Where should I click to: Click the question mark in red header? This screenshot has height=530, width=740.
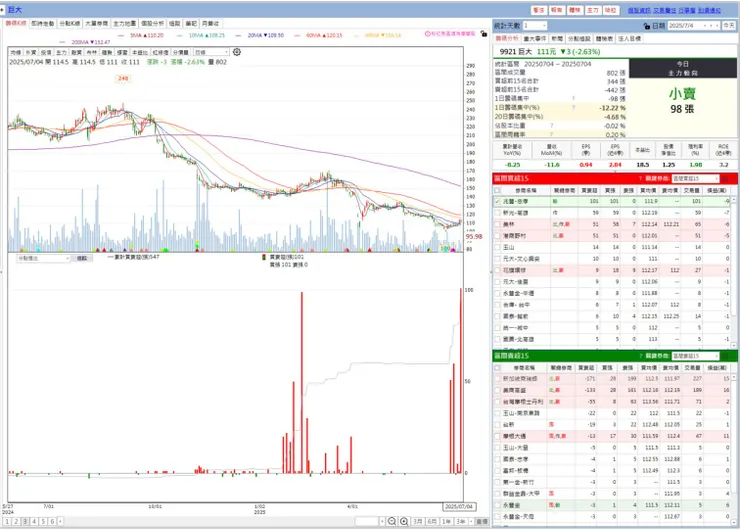tap(640, 178)
